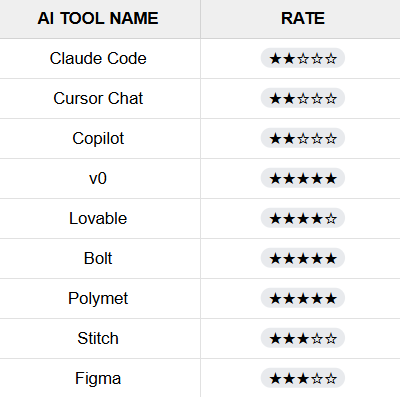Select the Cursor Chat name cell
The width and height of the screenshot is (400, 397).
point(100,99)
